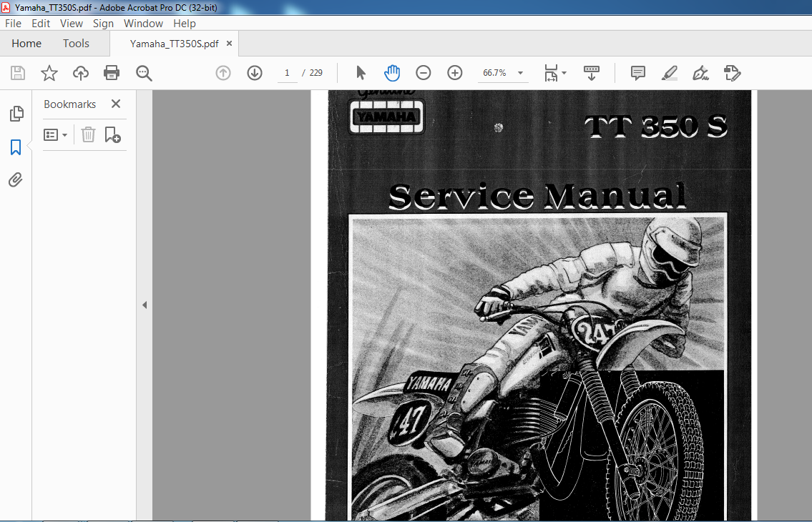This screenshot has height=522, width=812.
Task: Open the Sign menu
Action: (x=103, y=24)
